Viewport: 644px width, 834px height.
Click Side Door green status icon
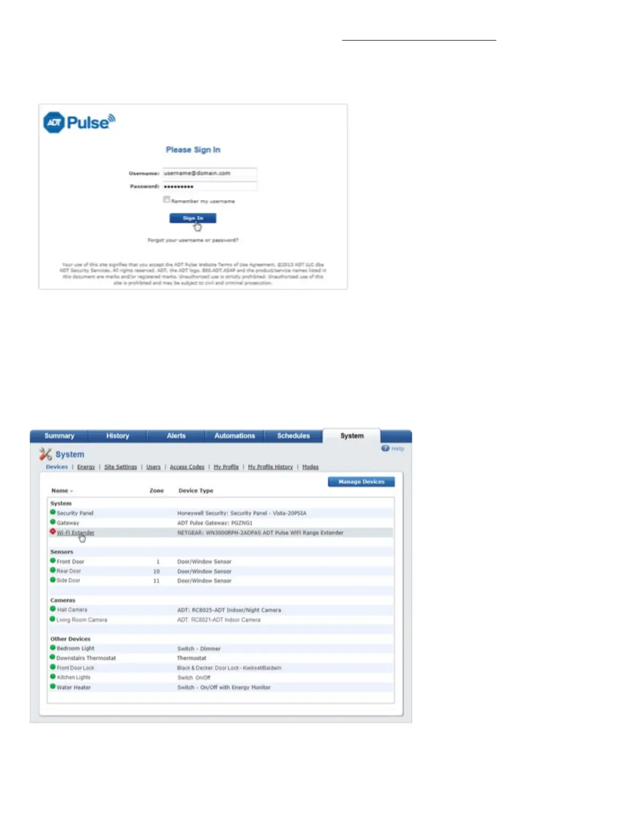coord(53,580)
